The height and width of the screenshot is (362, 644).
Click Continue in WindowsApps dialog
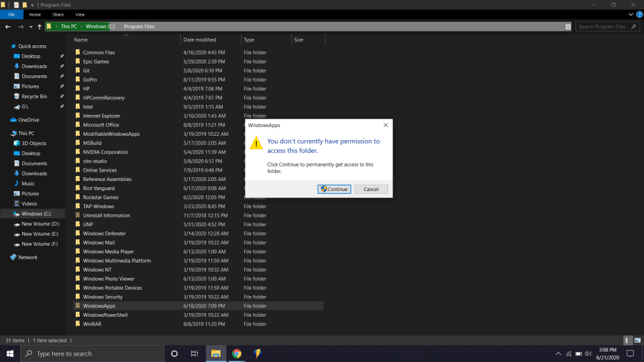click(335, 189)
